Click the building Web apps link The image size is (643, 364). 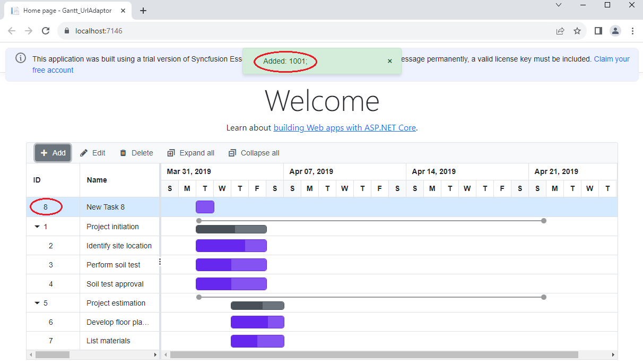345,127
